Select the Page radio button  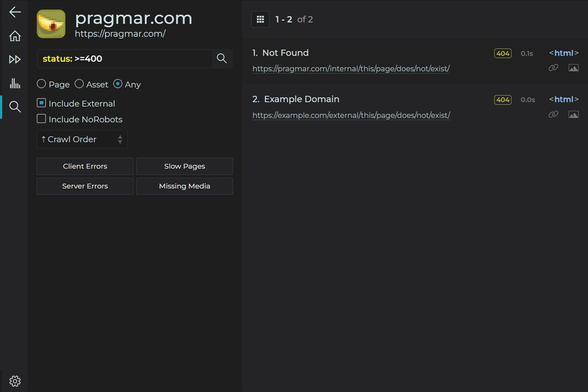pos(41,84)
